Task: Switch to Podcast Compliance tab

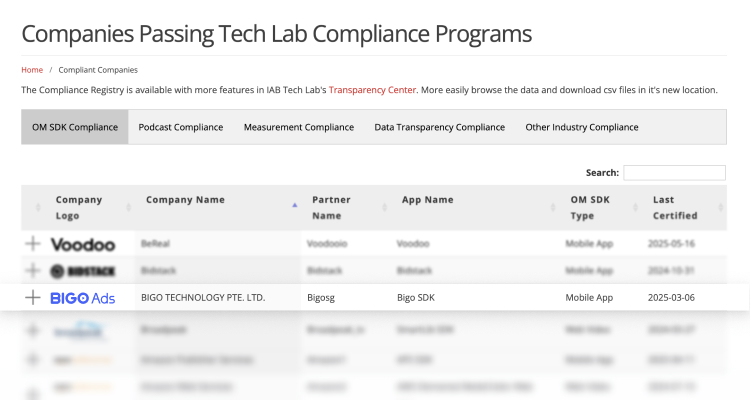Action: tap(180, 127)
